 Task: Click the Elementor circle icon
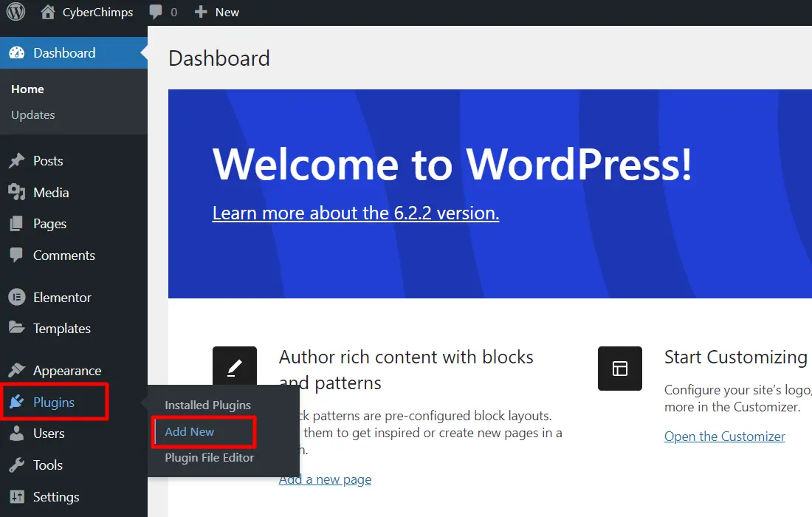click(16, 298)
